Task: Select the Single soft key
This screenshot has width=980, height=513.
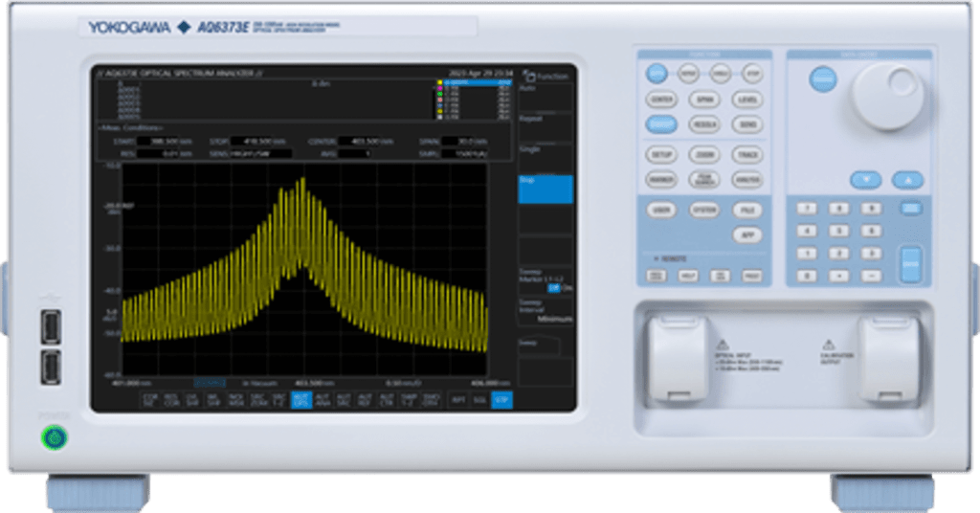Action: tap(546, 158)
